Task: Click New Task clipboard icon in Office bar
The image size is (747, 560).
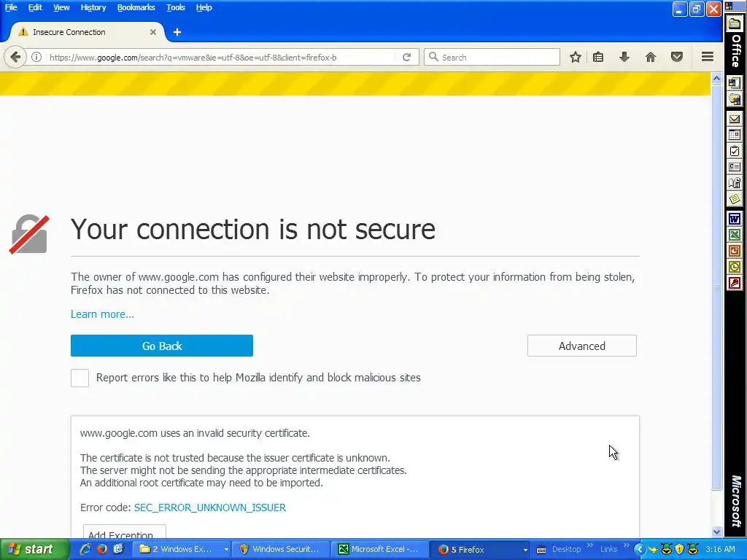Action: (x=734, y=151)
